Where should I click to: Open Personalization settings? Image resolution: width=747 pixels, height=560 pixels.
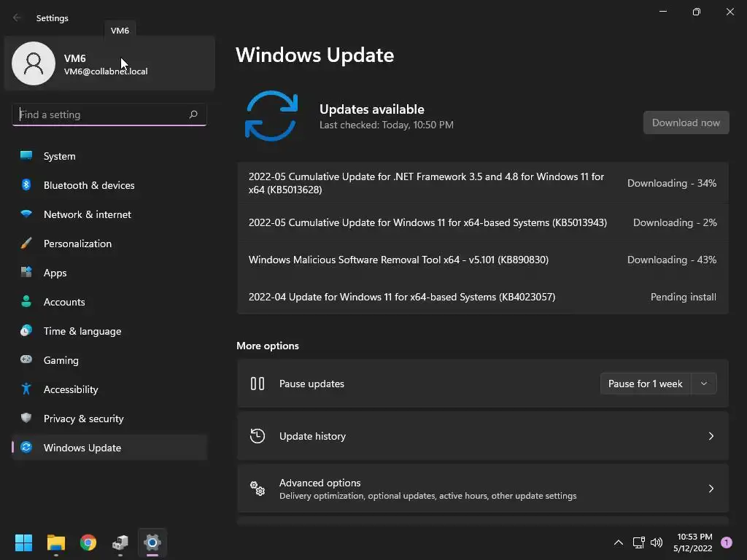point(109,244)
